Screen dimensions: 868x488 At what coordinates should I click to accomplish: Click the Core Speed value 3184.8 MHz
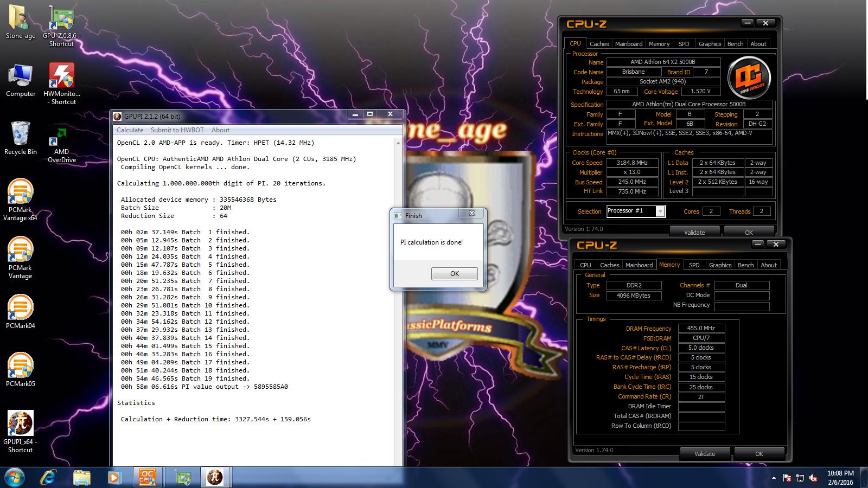(x=632, y=163)
